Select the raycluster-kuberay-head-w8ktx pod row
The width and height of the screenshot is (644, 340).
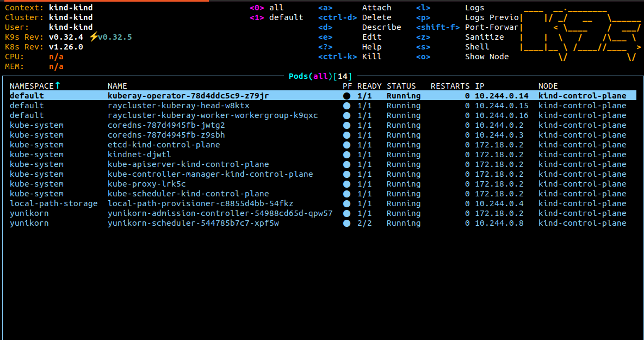[x=178, y=106]
